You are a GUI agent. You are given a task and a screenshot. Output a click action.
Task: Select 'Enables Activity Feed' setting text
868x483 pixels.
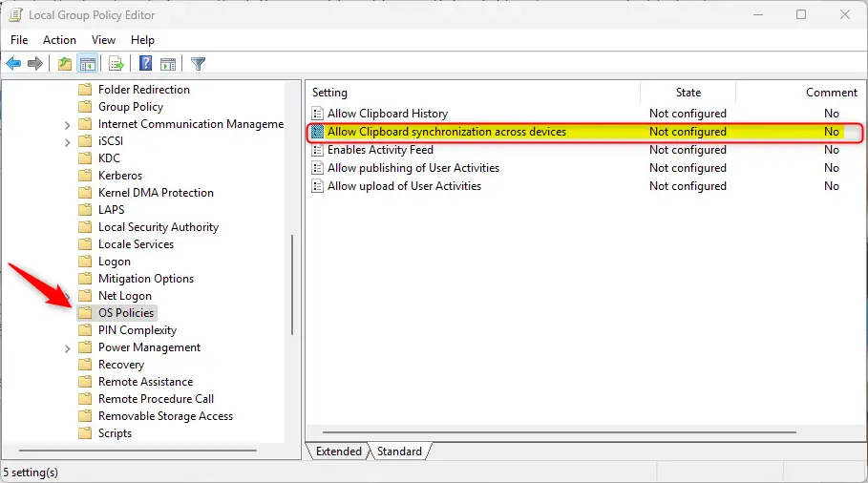(380, 150)
